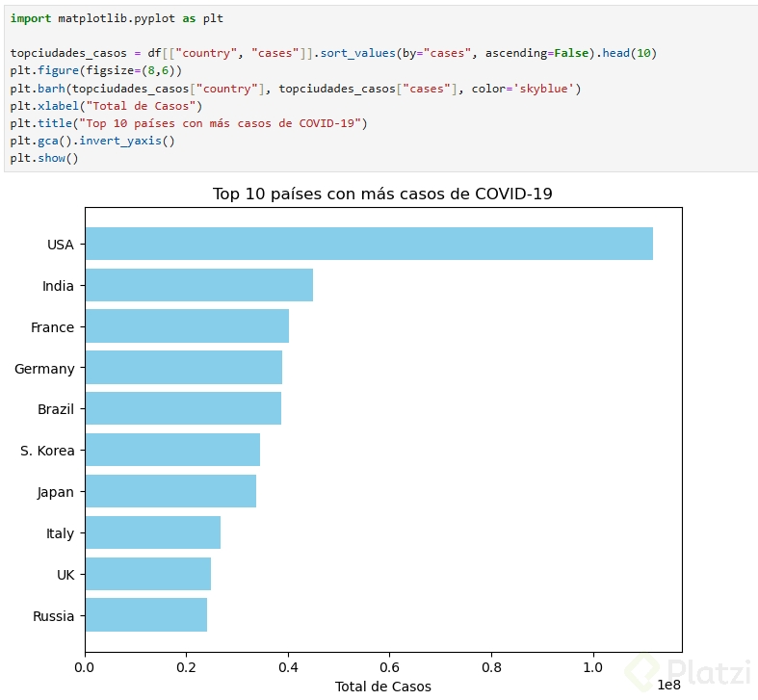Click the plt.gca().invert_yaxis() line
Viewport: 758px width, 700px height.
pyautogui.click(x=92, y=141)
